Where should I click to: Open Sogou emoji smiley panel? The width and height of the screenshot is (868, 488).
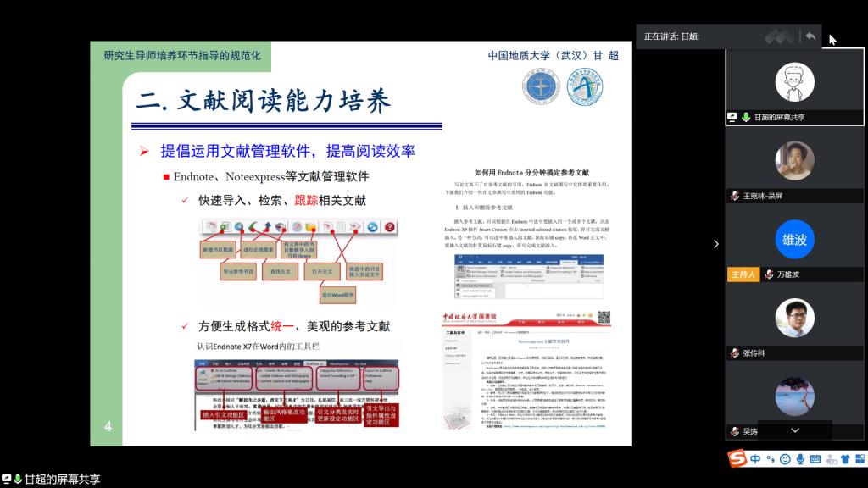[785, 459]
